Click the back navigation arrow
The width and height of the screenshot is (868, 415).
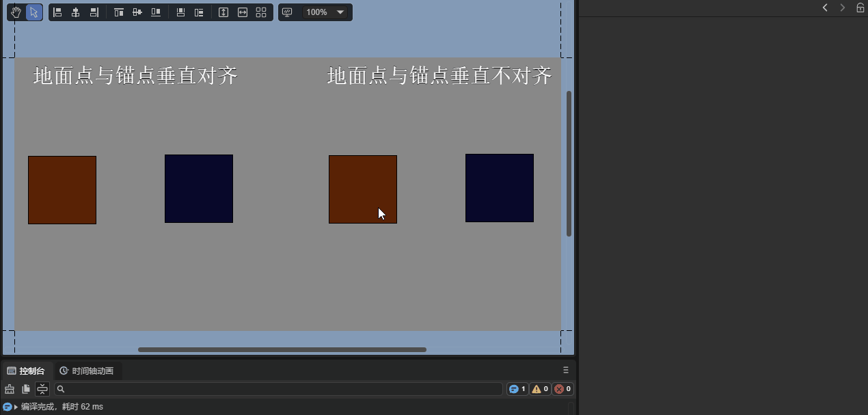[x=825, y=8]
